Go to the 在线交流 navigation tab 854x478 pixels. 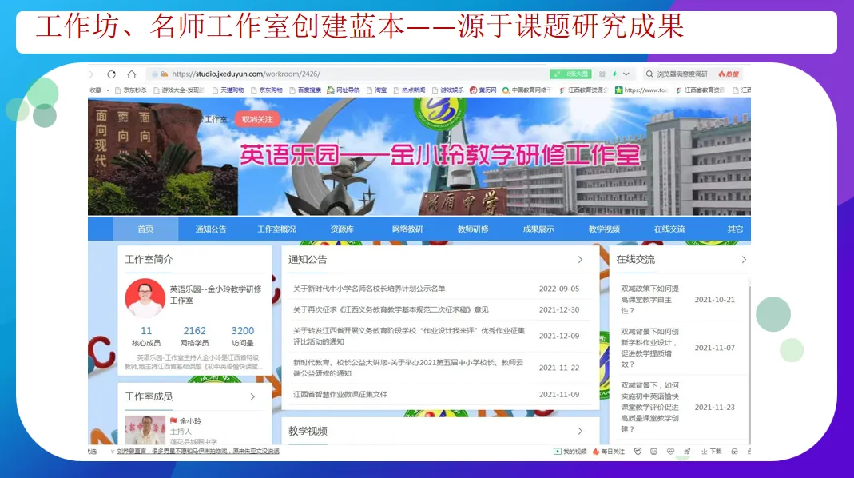[670, 229]
